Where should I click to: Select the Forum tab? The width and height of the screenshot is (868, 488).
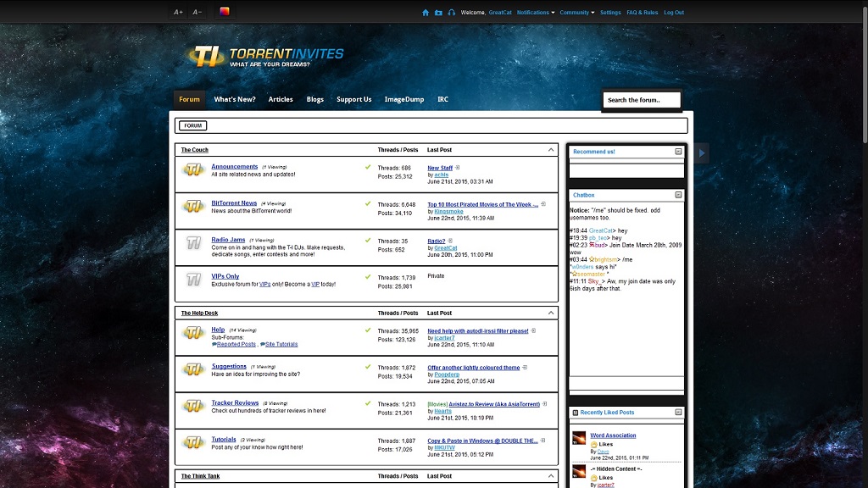[x=189, y=100]
